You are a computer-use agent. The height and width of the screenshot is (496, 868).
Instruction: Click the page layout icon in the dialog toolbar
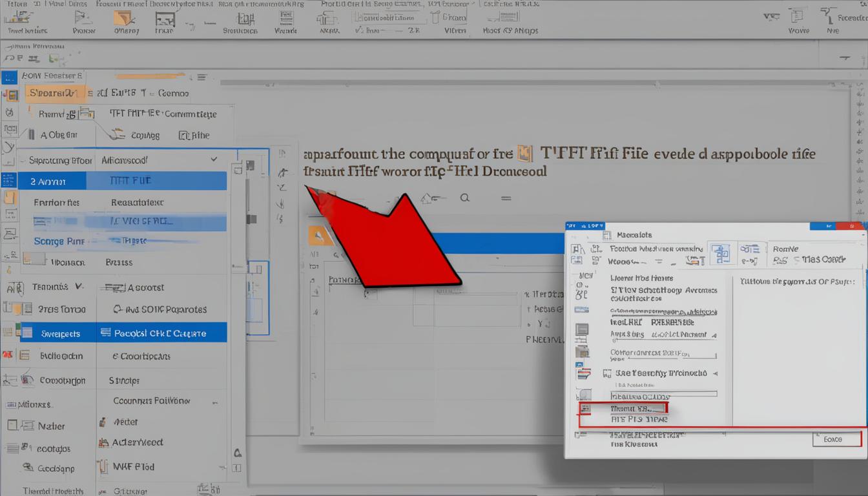(x=721, y=254)
